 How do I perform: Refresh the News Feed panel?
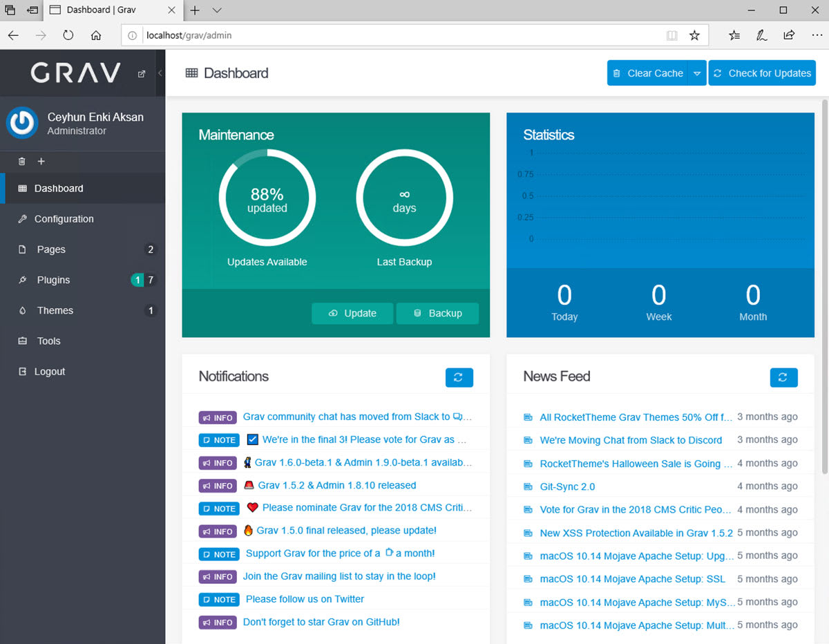[x=784, y=377]
